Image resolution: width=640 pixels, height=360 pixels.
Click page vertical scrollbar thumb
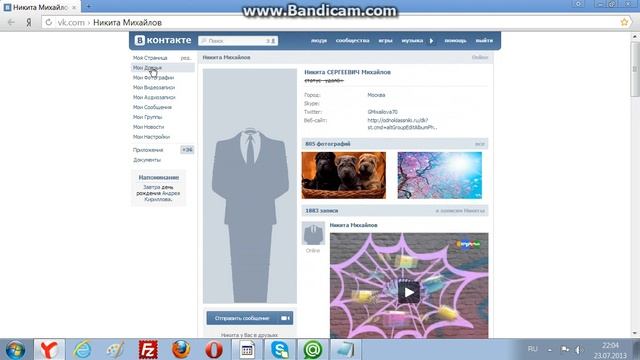[635, 69]
